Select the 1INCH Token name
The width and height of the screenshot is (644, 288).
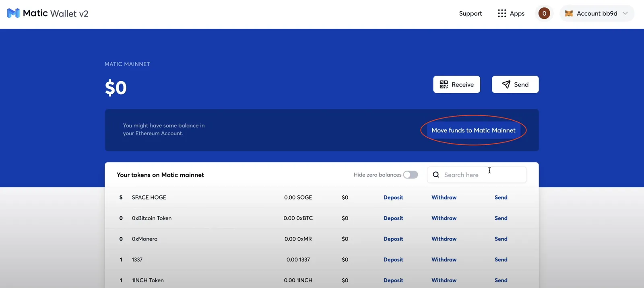(148, 280)
